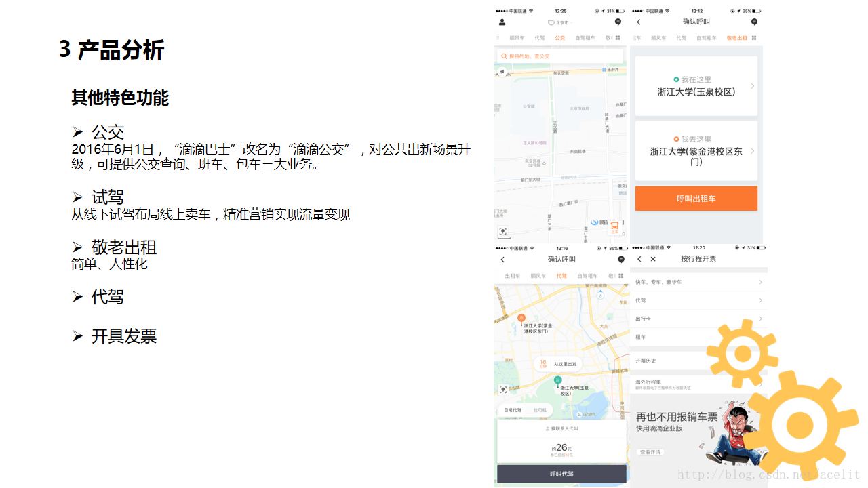Click the 查看详情 button on the banner

pos(650,452)
